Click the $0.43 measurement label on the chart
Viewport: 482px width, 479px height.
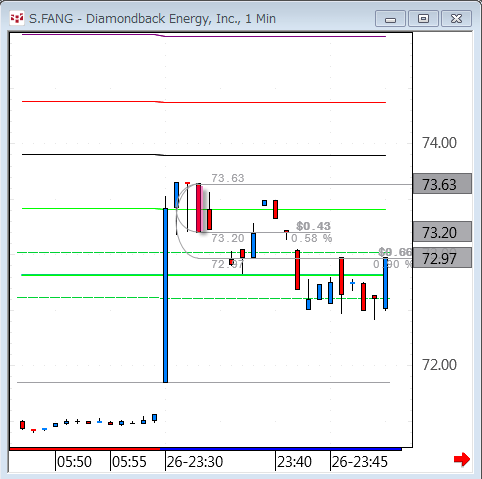(x=313, y=226)
